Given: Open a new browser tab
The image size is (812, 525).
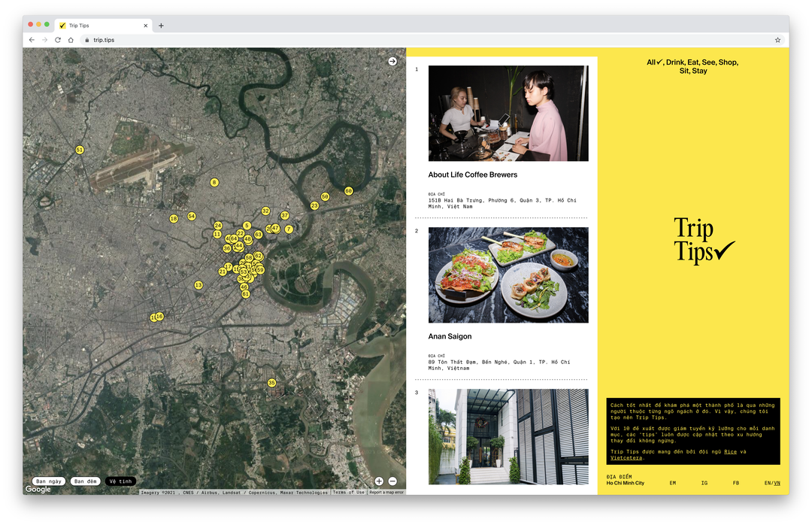Looking at the screenshot, I should 161,26.
